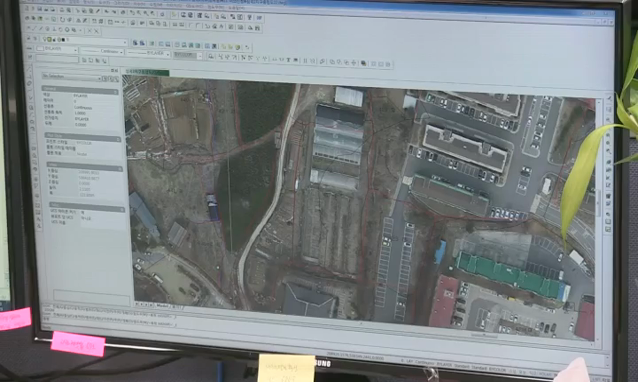Click the tab scroll arrows left of Model tab
The width and height of the screenshot is (638, 382).
tap(143, 304)
